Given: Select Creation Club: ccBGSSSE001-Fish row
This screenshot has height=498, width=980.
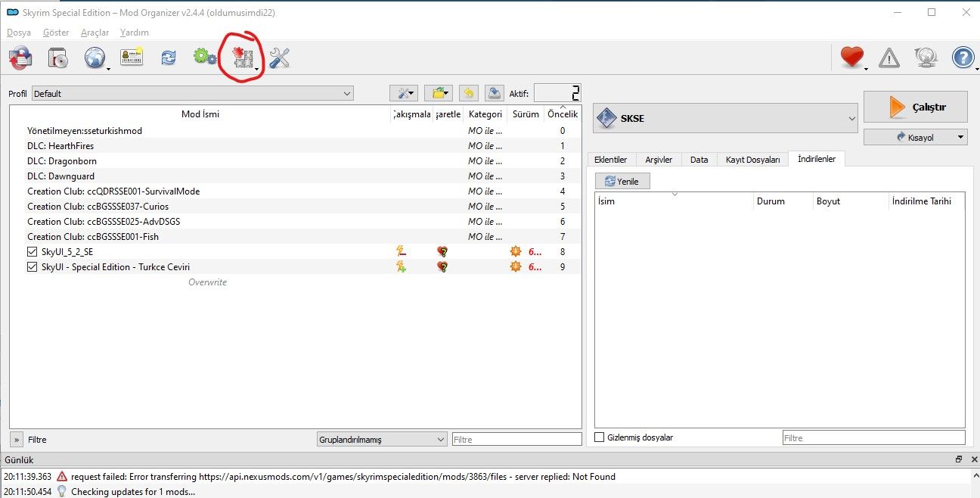Looking at the screenshot, I should tap(295, 237).
